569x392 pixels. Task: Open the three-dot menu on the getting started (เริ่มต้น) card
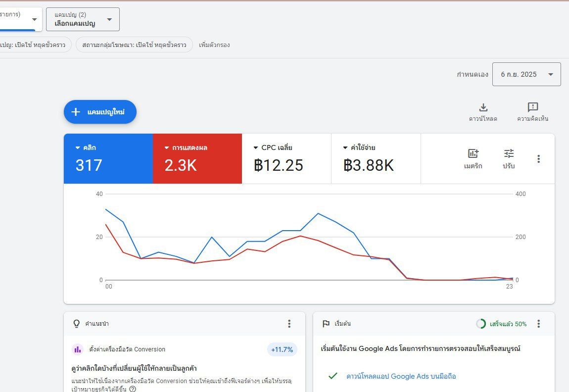tap(538, 323)
